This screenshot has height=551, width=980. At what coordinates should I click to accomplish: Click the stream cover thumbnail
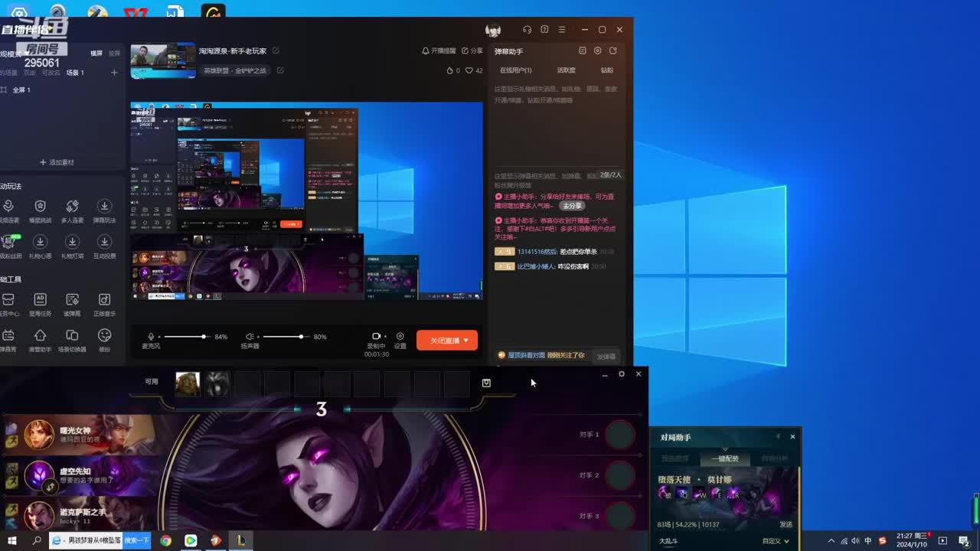pyautogui.click(x=163, y=60)
